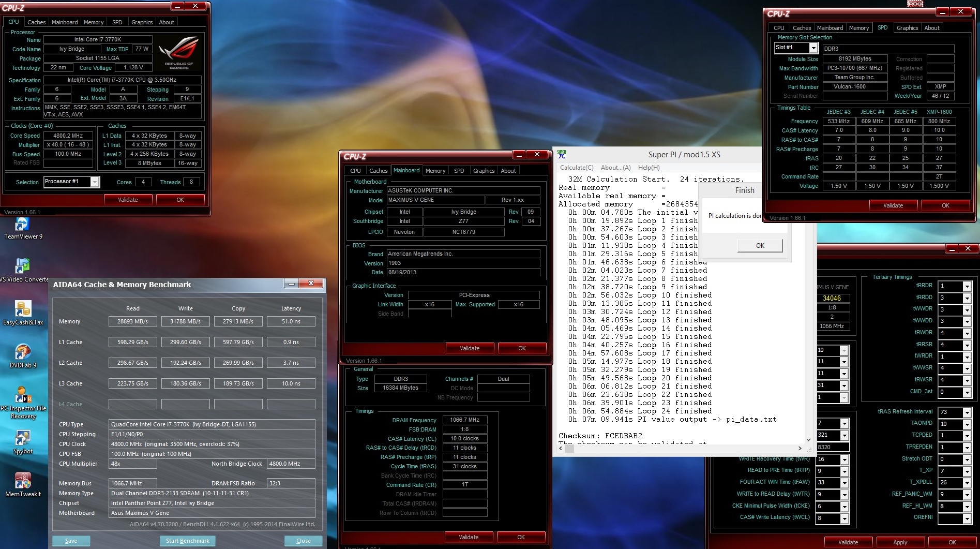Open the About...(A) menu in Super PI
The width and height of the screenshot is (980, 549).
click(615, 168)
